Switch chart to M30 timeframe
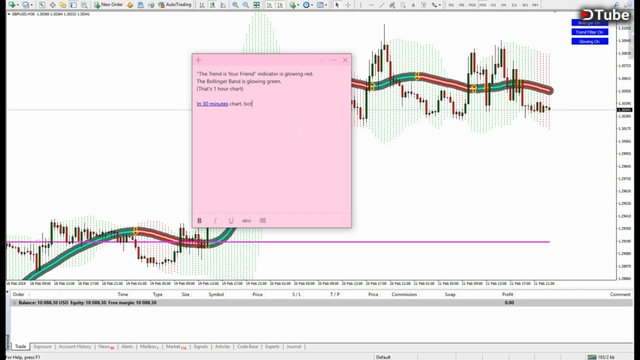The width and height of the screenshot is (640, 360). pyautogui.click(x=483, y=5)
